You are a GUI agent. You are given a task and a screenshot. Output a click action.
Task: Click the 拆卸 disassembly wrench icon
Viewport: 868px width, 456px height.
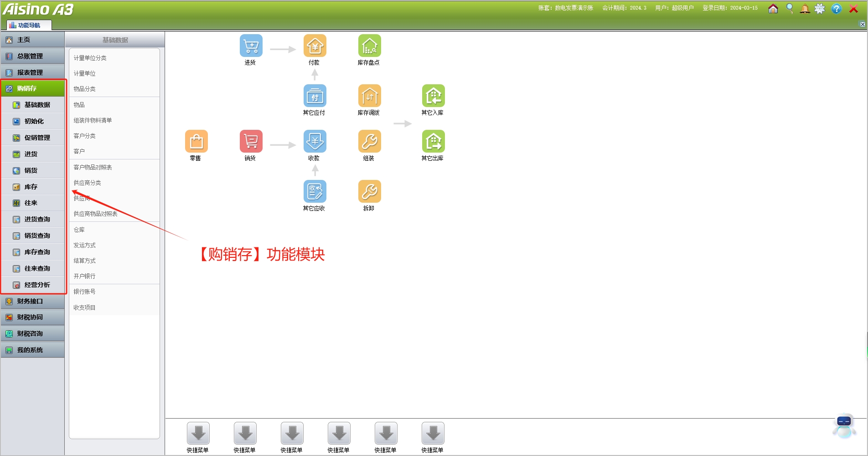click(x=369, y=192)
